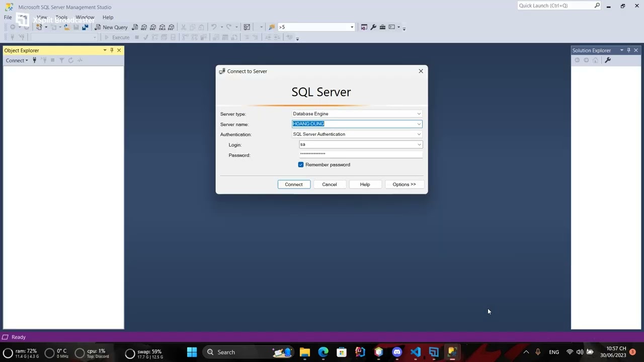Click the Home icon in Solution Explorer

point(595,60)
